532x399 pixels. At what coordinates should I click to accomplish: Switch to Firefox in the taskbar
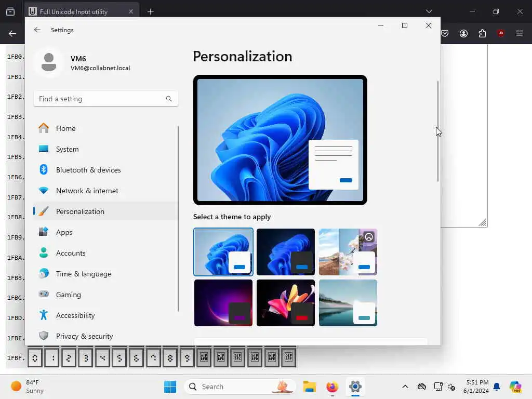332,387
